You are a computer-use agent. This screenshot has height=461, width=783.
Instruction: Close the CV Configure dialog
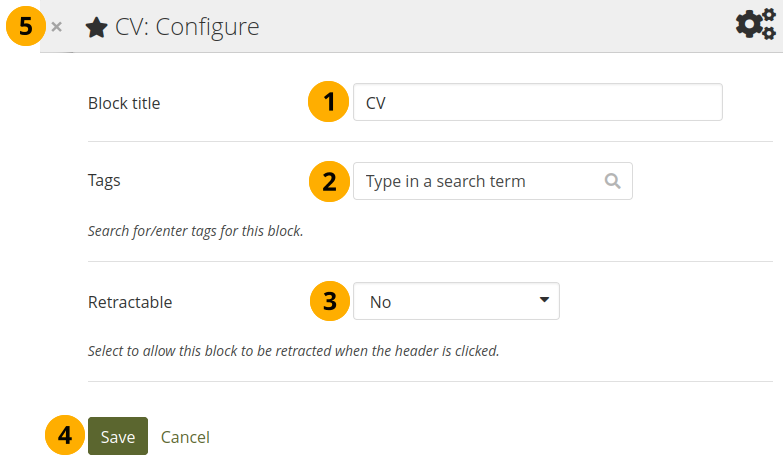57,27
